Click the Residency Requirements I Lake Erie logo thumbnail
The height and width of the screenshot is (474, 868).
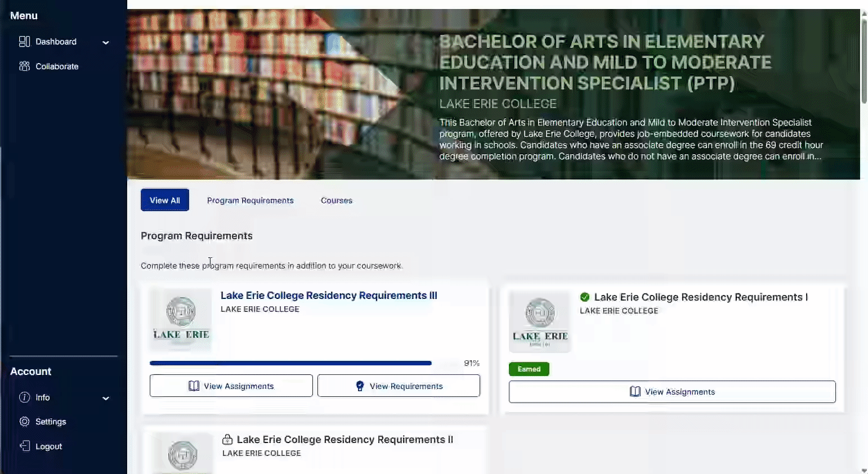[x=540, y=322]
